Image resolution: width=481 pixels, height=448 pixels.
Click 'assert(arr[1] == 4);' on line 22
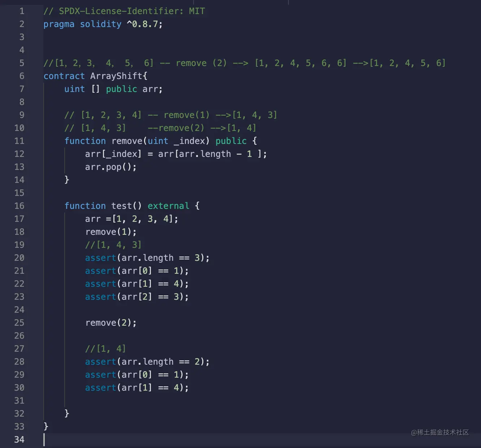click(x=137, y=284)
